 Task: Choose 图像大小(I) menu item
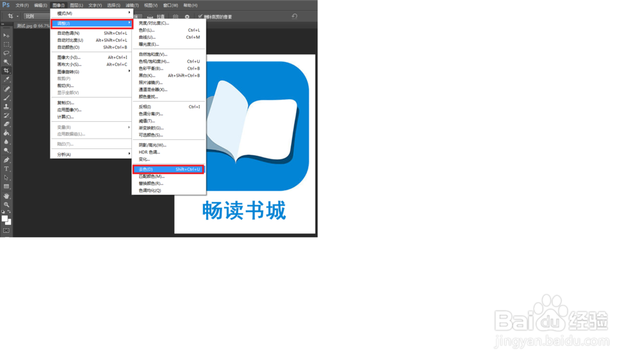[91, 57]
